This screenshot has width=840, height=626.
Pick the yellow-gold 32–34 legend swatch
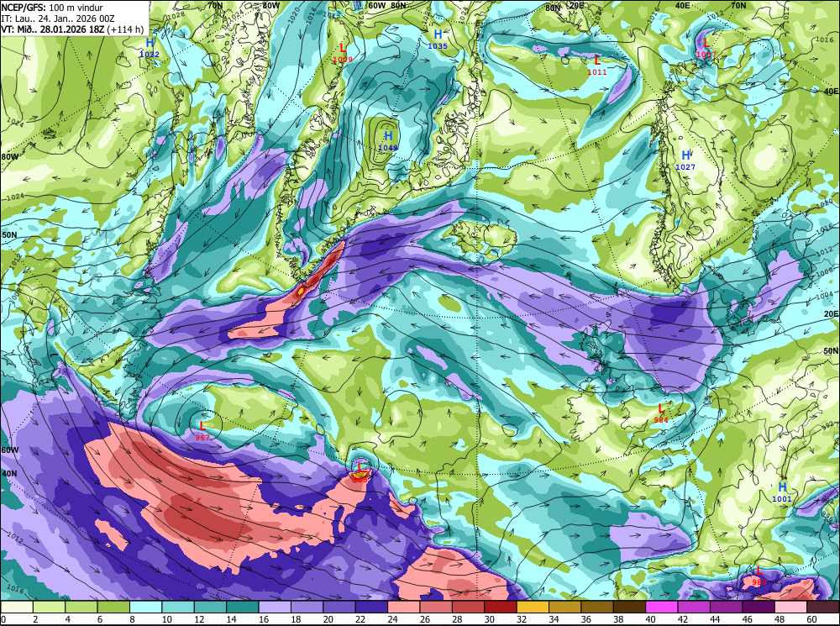532,607
